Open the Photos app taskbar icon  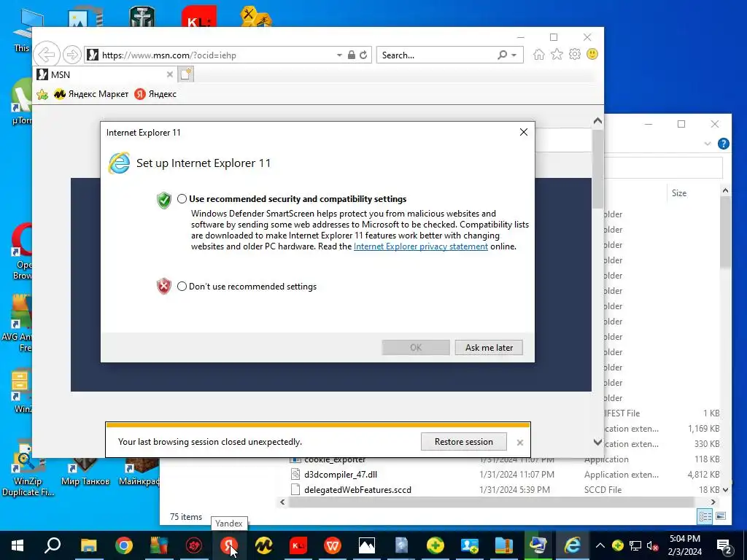click(367, 545)
